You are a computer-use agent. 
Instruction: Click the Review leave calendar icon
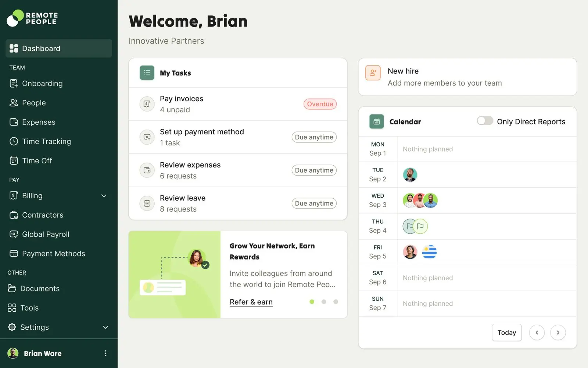point(147,204)
